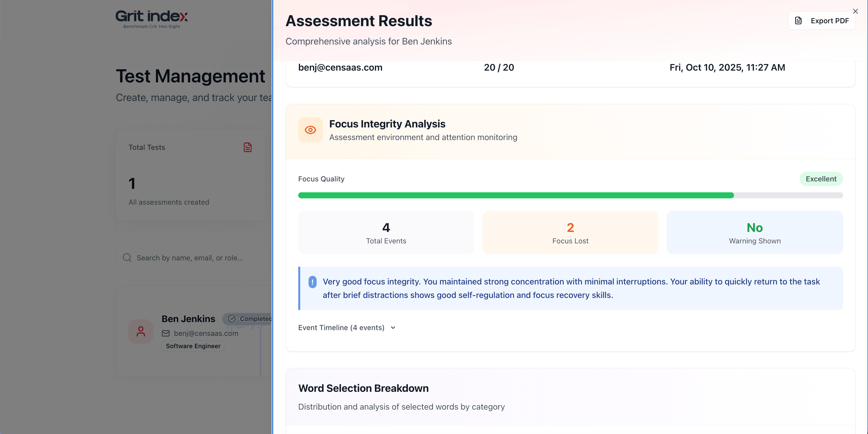Viewport: 868px width, 434px height.
Task: Select the Total Events stat card
Action: pyautogui.click(x=386, y=232)
